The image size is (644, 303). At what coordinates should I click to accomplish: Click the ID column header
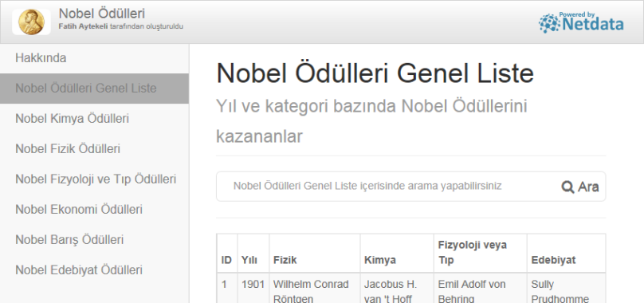[226, 253]
